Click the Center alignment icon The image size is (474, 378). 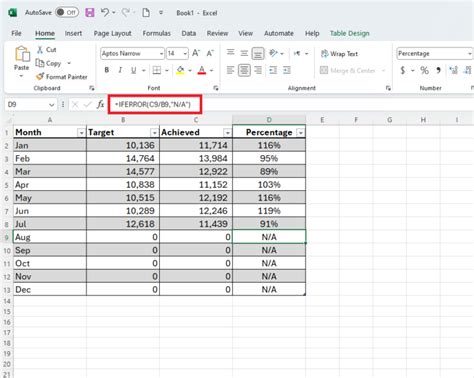(x=244, y=70)
